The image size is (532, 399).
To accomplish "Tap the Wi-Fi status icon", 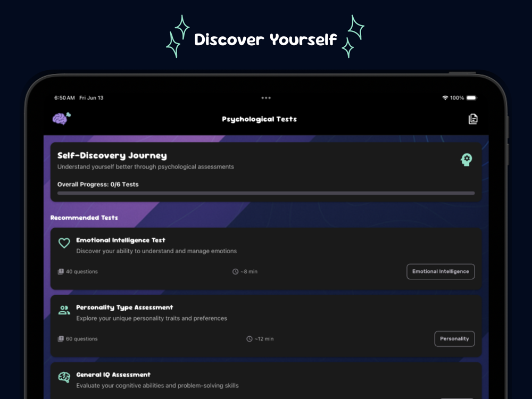I will click(445, 98).
